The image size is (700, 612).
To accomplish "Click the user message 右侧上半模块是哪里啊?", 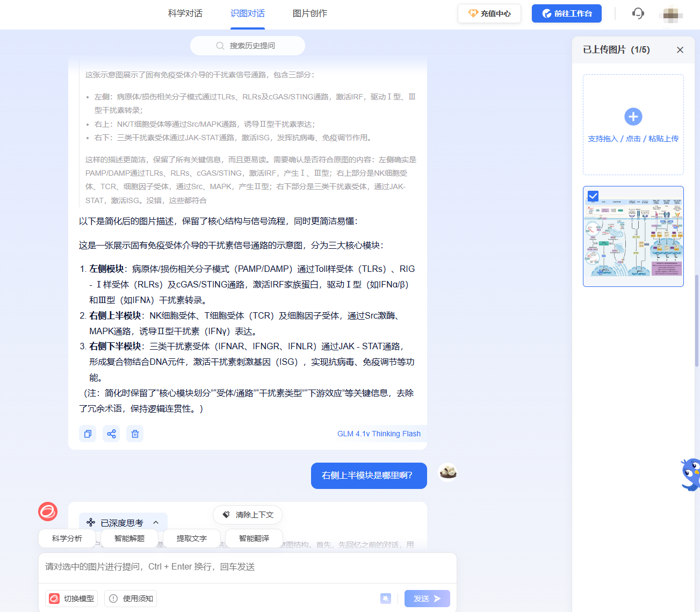I will click(x=369, y=476).
